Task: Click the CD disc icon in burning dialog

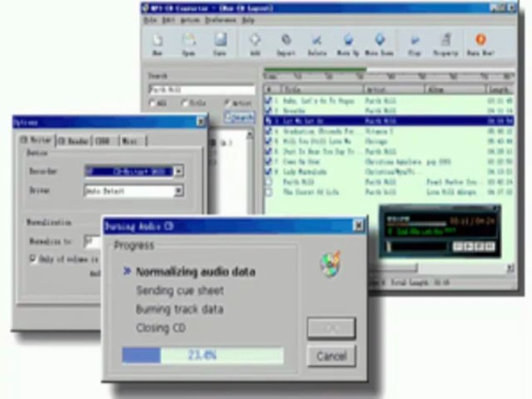Action: pyautogui.click(x=330, y=264)
